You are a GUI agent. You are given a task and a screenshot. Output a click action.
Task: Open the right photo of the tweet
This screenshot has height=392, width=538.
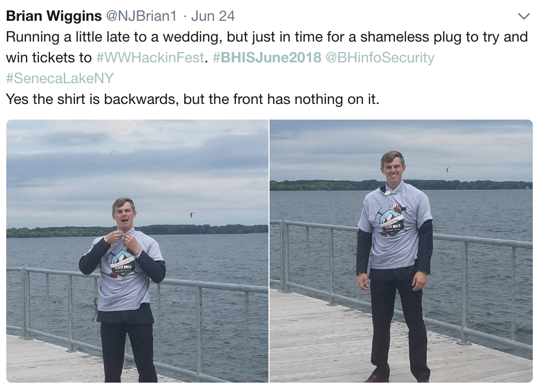tap(401, 251)
